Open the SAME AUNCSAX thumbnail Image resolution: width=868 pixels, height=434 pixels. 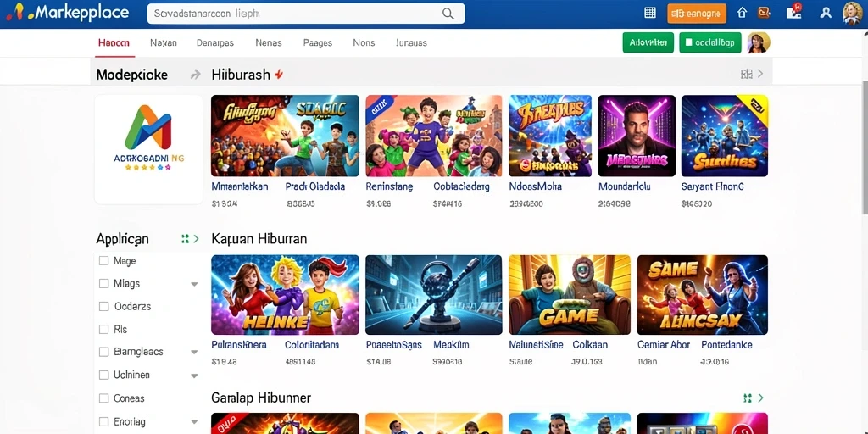click(703, 295)
